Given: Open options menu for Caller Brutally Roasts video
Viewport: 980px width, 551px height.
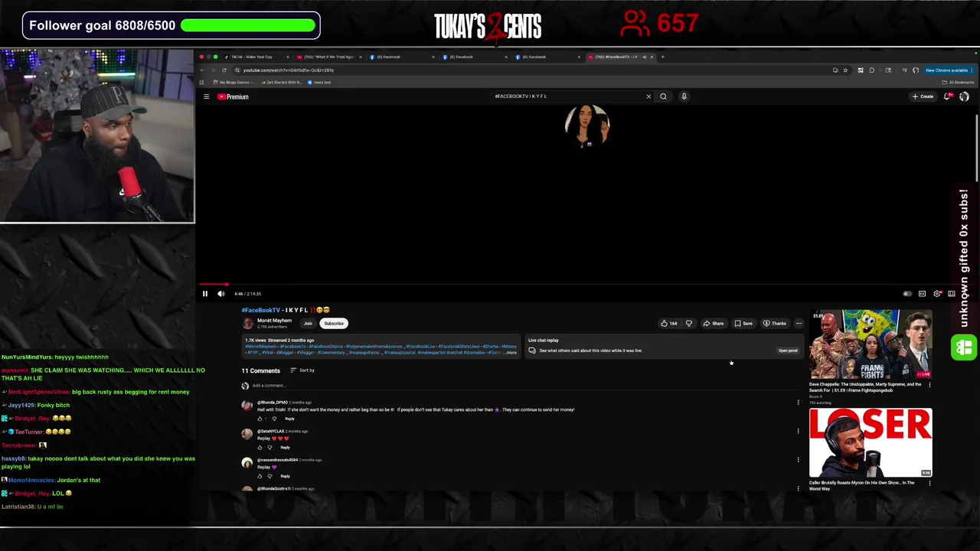Looking at the screenshot, I should [x=929, y=483].
